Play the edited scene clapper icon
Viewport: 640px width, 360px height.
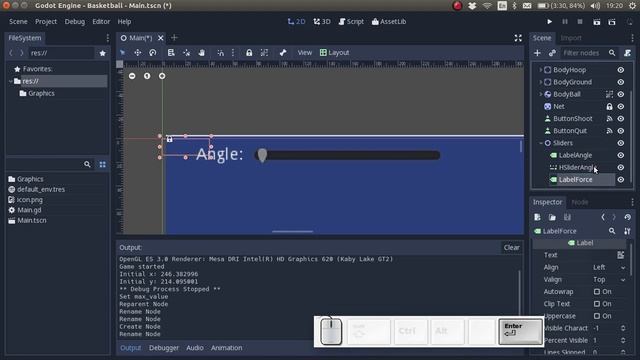point(596,22)
